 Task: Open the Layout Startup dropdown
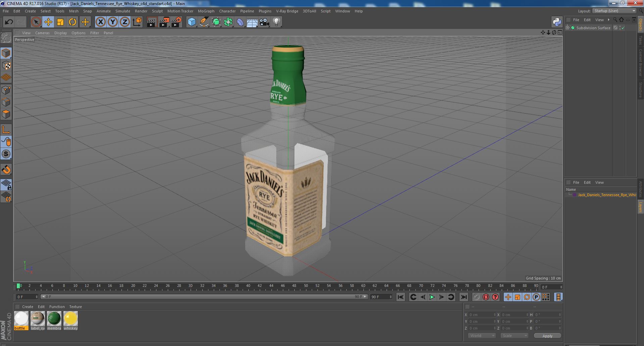[614, 11]
